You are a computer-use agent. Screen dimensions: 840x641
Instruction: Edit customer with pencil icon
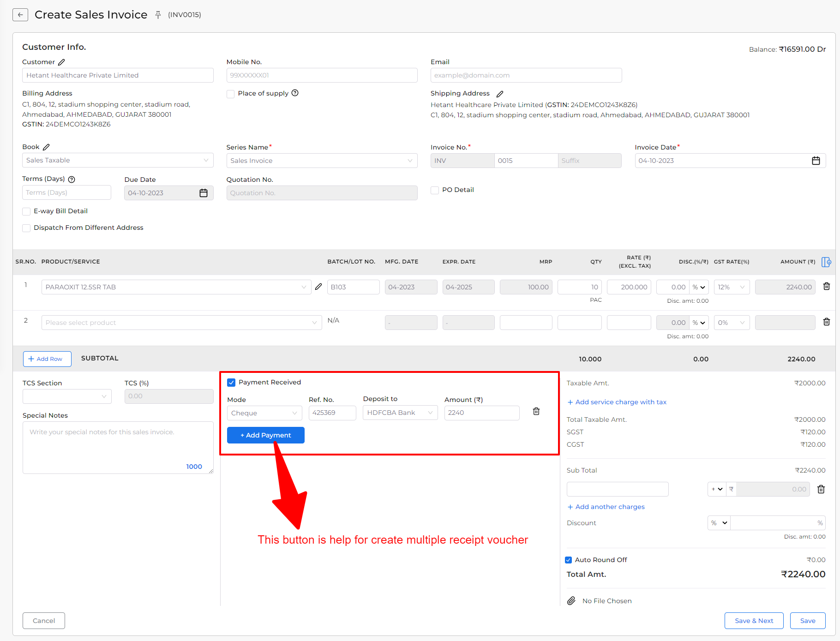coord(61,62)
